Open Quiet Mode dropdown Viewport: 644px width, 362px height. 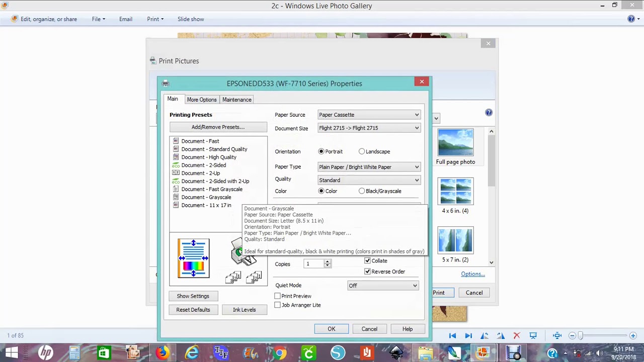tap(383, 286)
